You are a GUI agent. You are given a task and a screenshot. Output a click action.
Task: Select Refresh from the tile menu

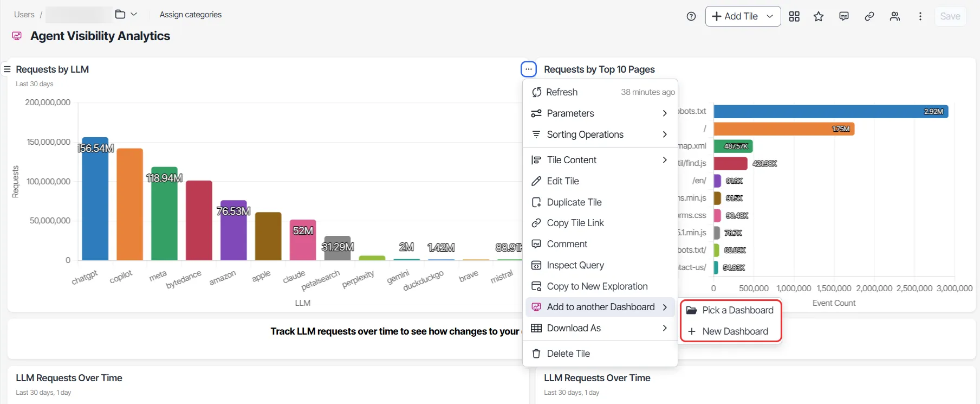click(600, 92)
